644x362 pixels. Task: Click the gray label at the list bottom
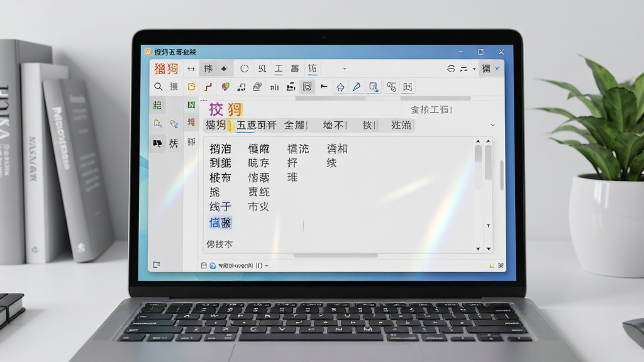coord(219,244)
